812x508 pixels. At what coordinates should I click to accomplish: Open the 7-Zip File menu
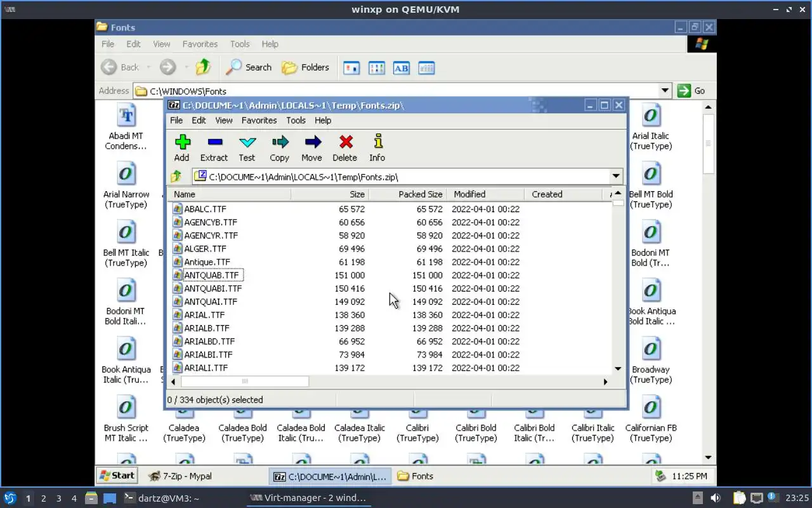tap(176, 120)
